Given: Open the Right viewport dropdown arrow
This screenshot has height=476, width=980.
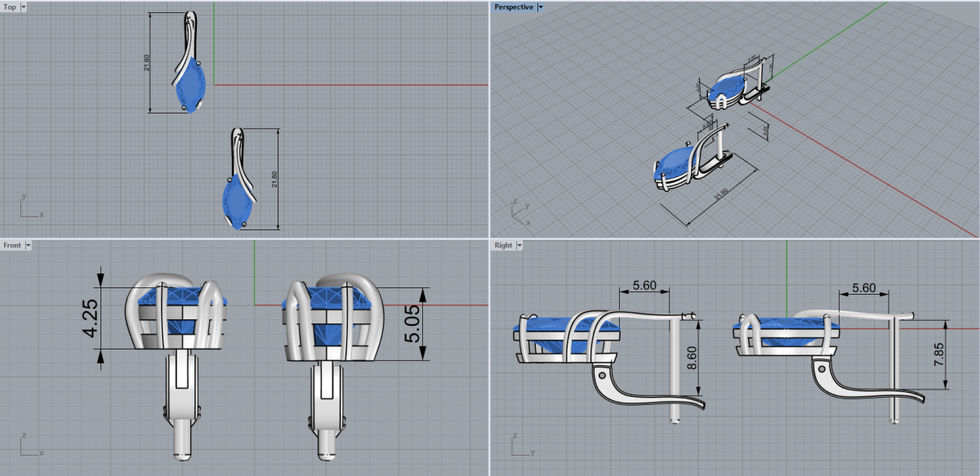Looking at the screenshot, I should click(519, 245).
